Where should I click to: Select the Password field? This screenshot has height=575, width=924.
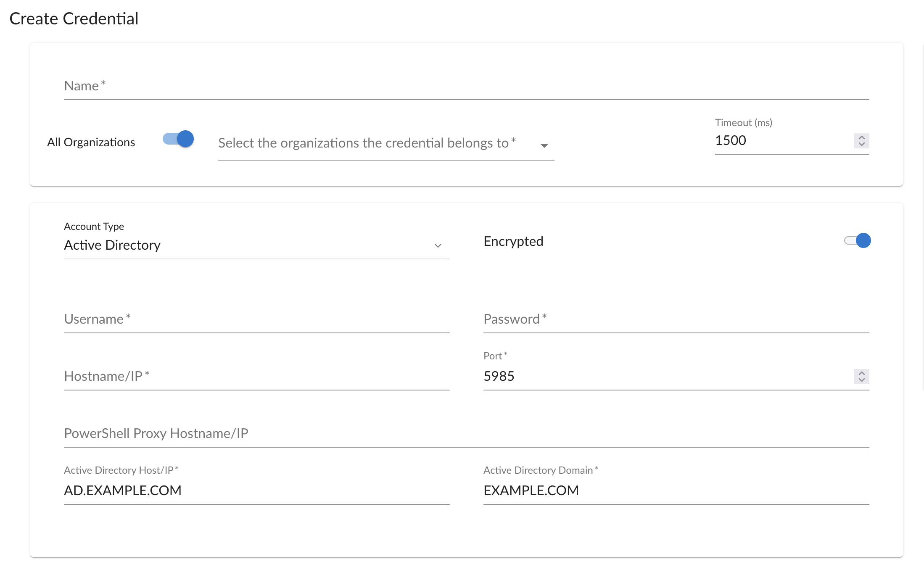coord(676,319)
